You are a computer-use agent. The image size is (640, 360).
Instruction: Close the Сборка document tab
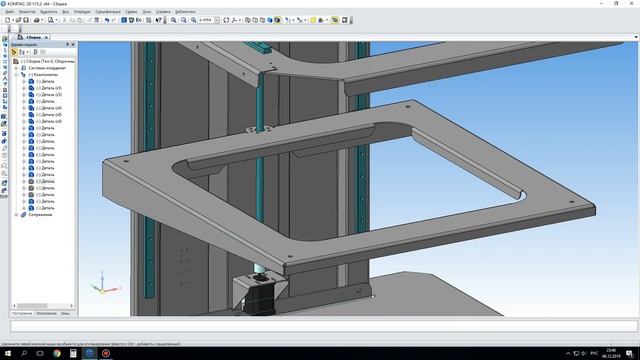[46, 37]
